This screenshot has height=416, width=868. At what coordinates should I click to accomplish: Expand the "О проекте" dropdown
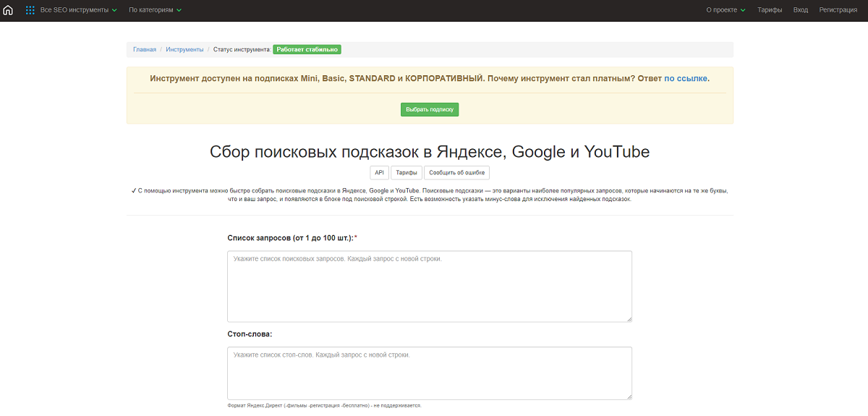pos(726,10)
